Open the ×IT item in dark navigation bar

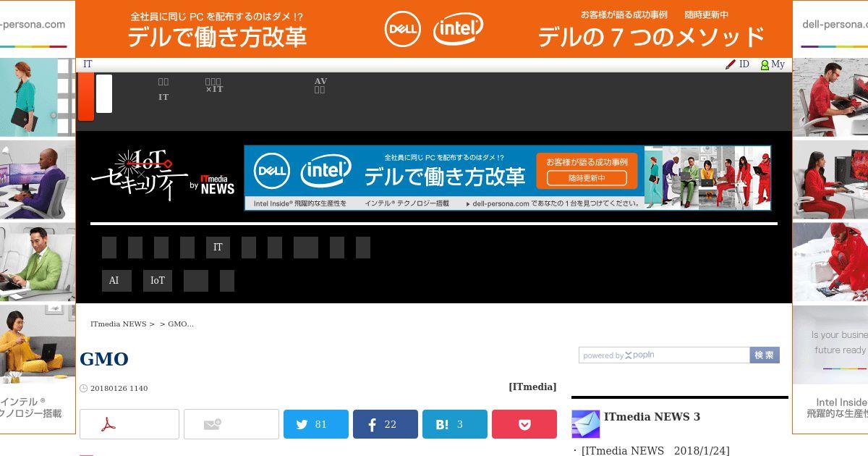point(214,86)
